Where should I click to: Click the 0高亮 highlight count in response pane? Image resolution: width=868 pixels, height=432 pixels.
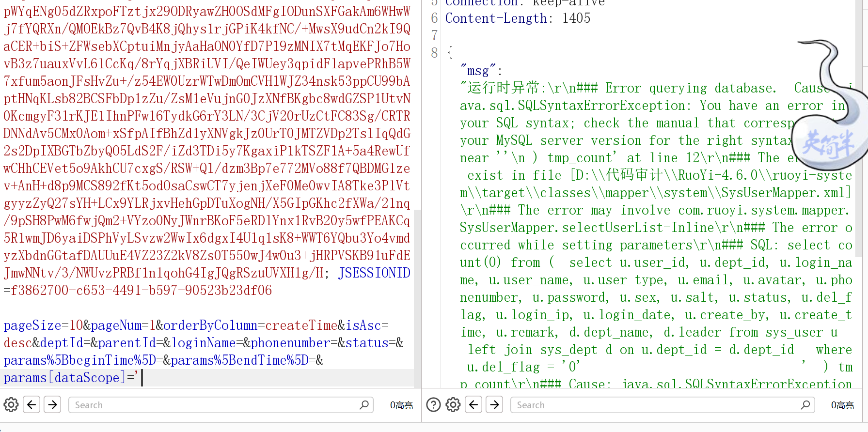tap(842, 405)
